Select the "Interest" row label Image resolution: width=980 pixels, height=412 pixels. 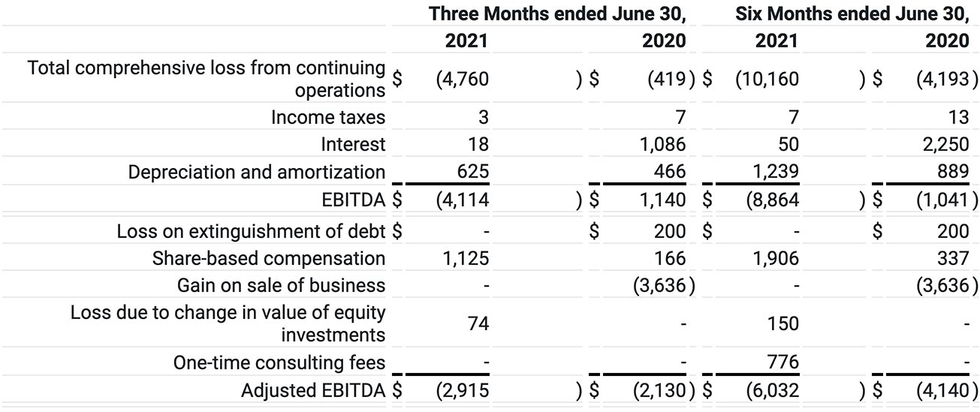(353, 144)
